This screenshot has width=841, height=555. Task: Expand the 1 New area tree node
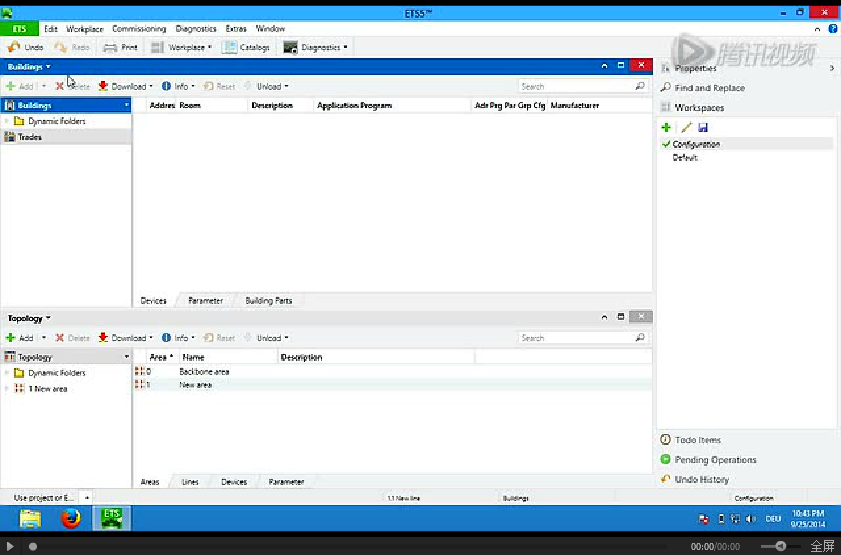[7, 388]
